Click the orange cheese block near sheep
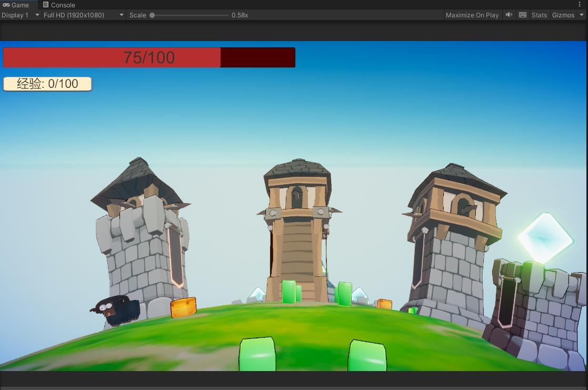Image resolution: width=588 pixels, height=390 pixels. [183, 308]
